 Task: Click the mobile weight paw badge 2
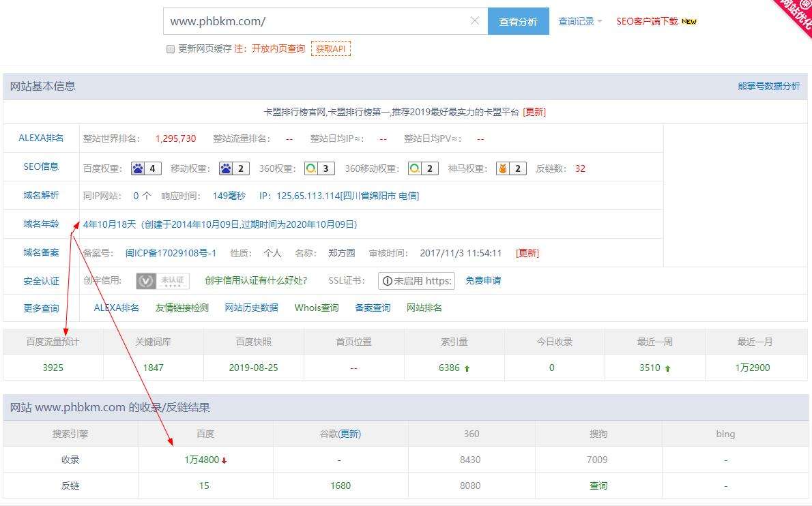234,168
